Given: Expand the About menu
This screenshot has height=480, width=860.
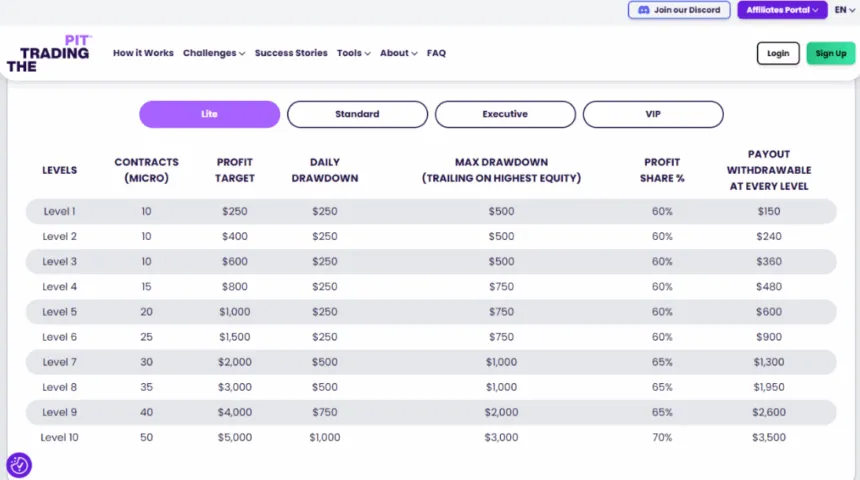Looking at the screenshot, I should tap(398, 53).
